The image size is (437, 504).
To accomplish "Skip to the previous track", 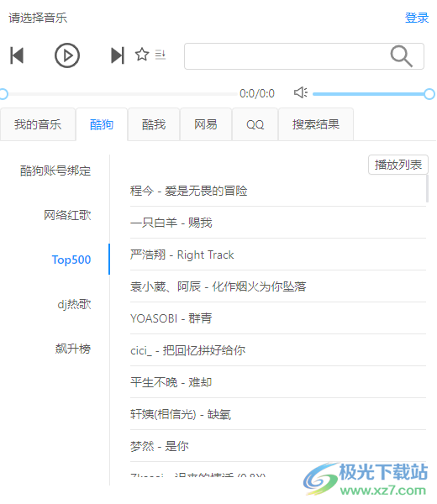I will pos(17,55).
